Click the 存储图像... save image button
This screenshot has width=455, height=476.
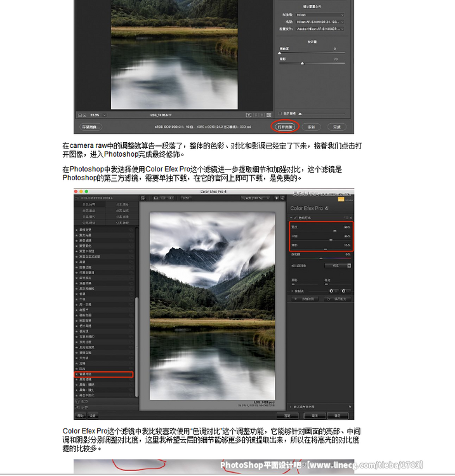[91, 127]
